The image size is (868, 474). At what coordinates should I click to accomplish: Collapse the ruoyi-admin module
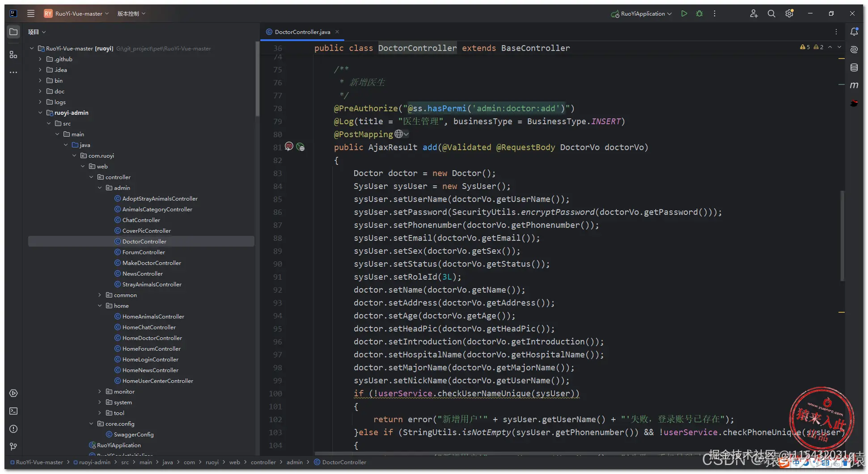pyautogui.click(x=40, y=113)
